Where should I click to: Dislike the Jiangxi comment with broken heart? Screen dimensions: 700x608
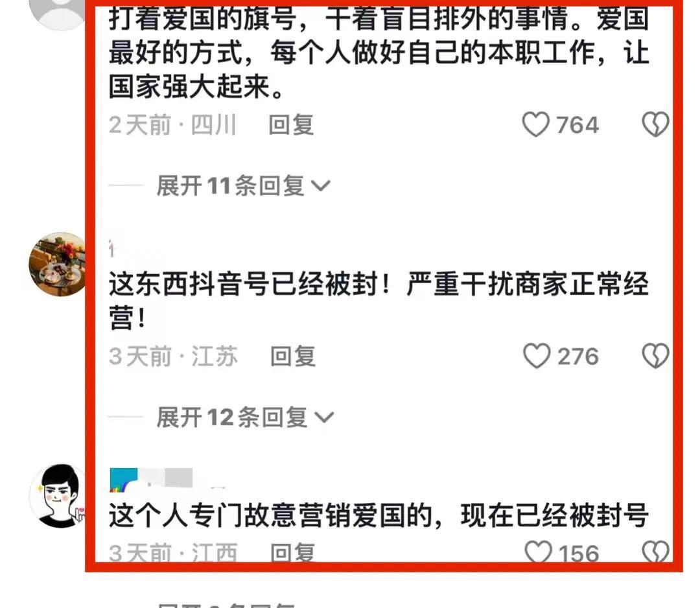(655, 552)
